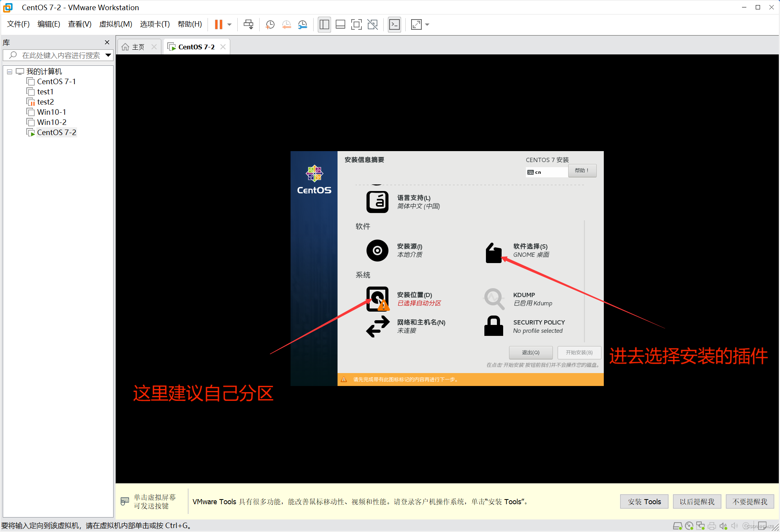780x532 pixels.
Task: Open the 虚拟机(M) menu
Action: click(x=116, y=24)
